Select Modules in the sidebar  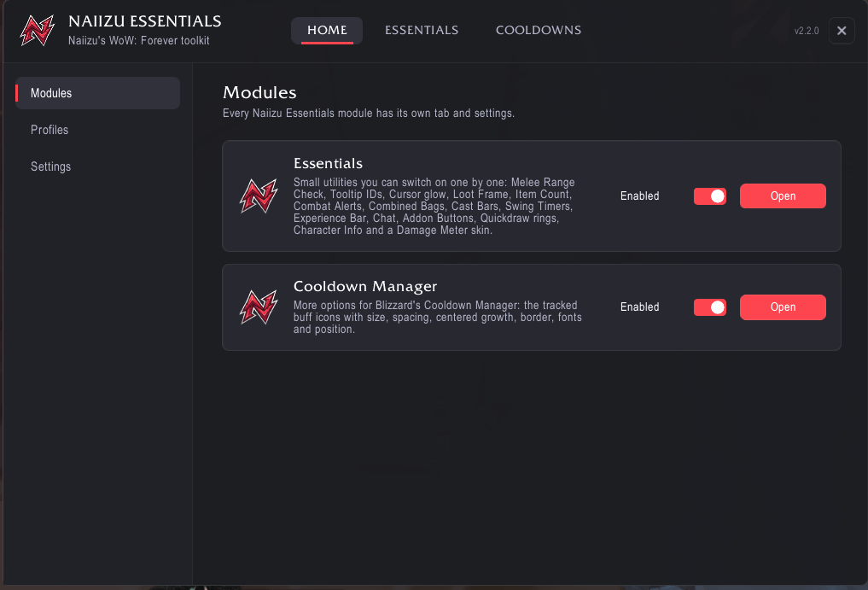click(97, 93)
